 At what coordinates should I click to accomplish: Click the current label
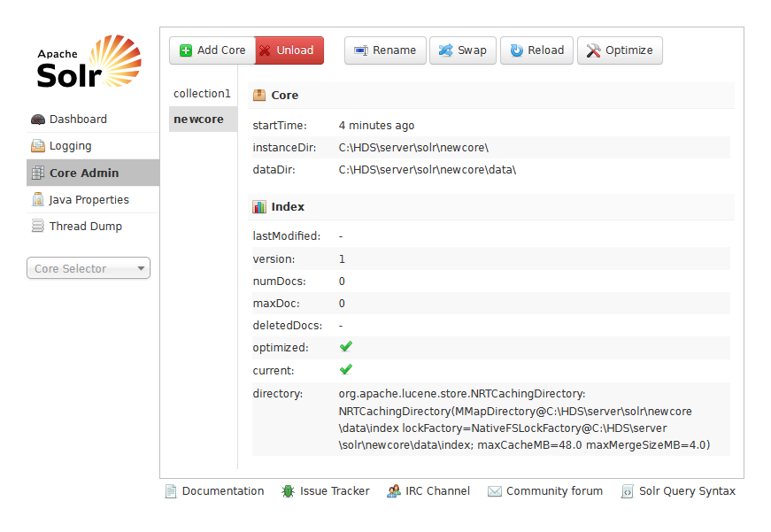pos(274,371)
